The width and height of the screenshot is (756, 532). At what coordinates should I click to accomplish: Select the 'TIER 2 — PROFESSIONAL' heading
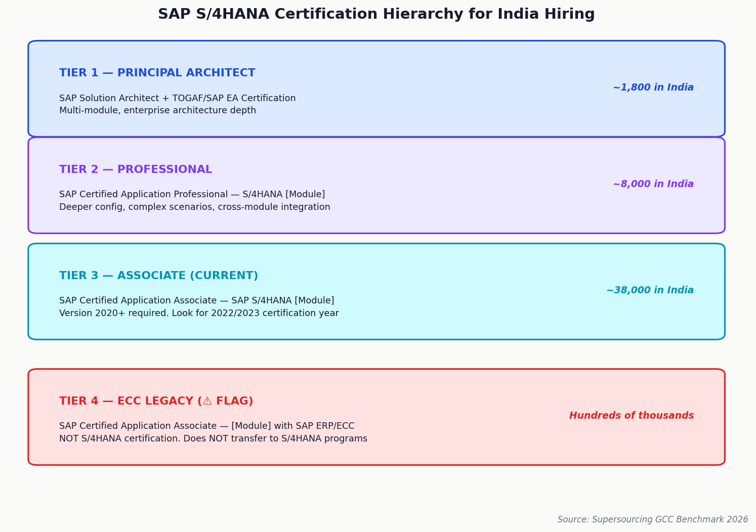click(136, 170)
